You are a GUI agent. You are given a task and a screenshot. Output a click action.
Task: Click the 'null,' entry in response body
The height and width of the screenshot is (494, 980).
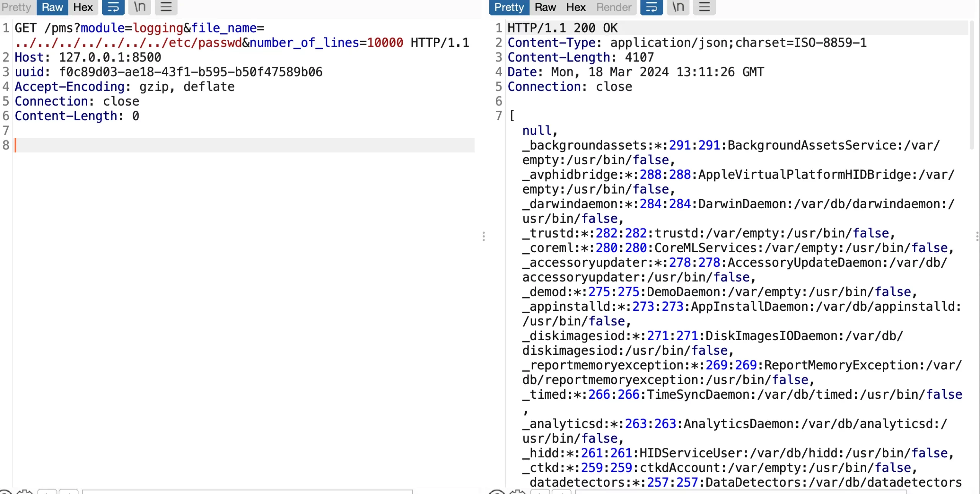tap(540, 131)
